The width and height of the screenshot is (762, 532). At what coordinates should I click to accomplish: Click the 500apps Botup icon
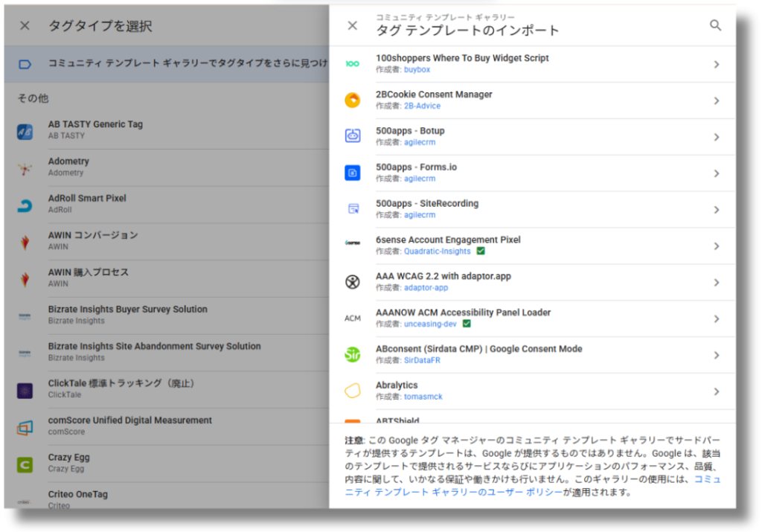point(353,136)
